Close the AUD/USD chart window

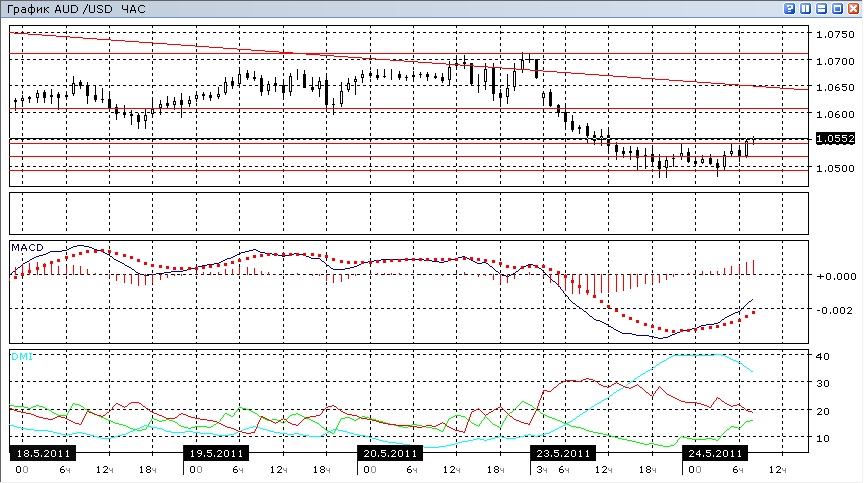pos(854,8)
